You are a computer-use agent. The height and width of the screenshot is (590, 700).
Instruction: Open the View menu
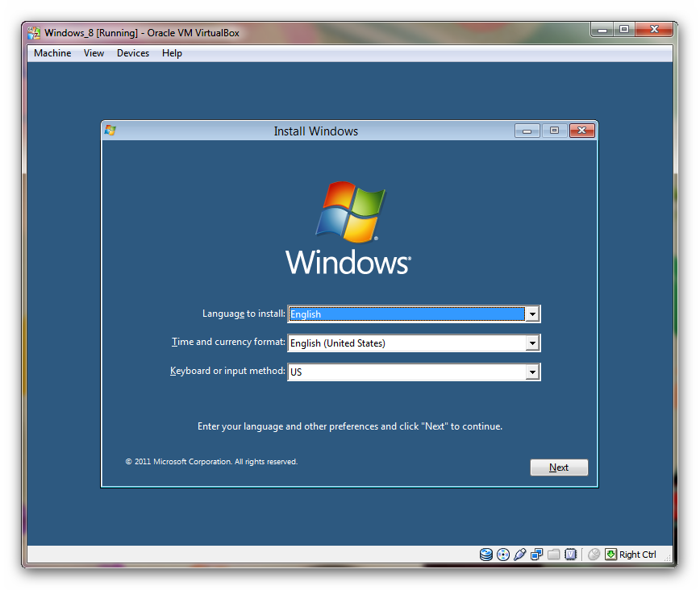94,53
